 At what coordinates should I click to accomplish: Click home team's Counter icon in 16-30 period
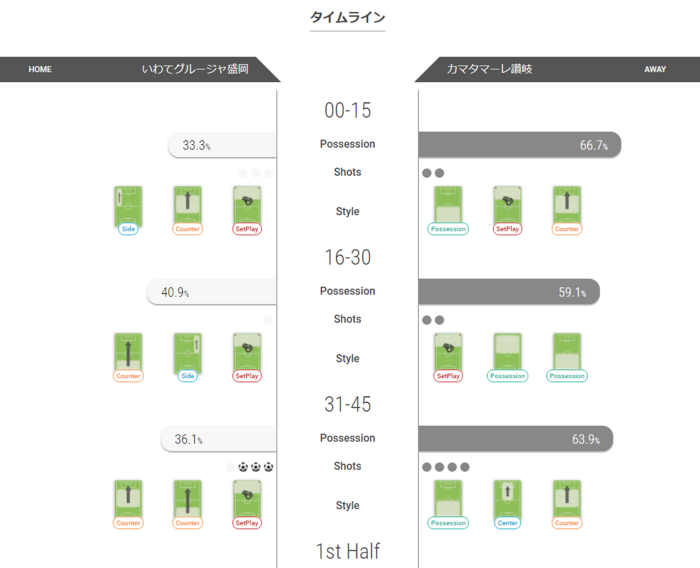coord(128,355)
